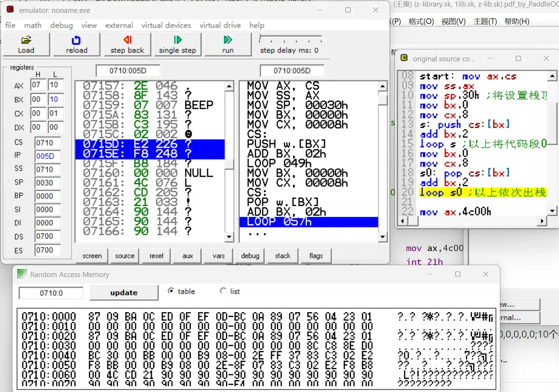
Task: Click the disassembly address field
Action: 292,71
